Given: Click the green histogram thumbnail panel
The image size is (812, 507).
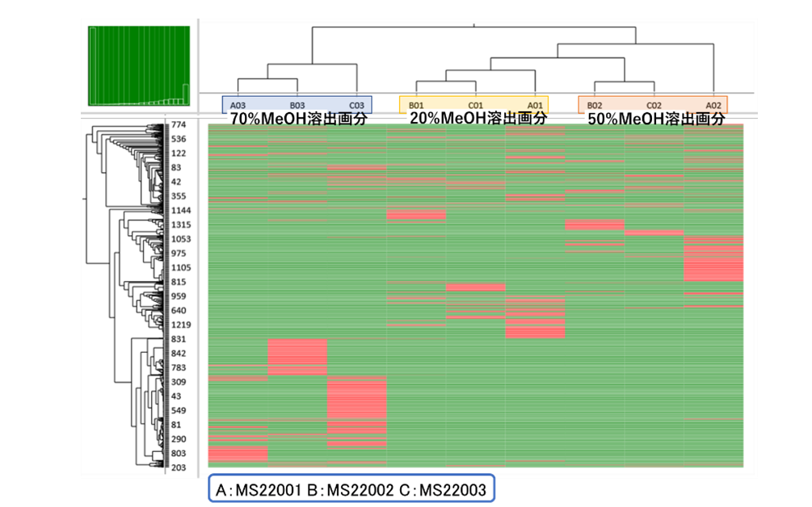Looking at the screenshot, I should pos(139,65).
